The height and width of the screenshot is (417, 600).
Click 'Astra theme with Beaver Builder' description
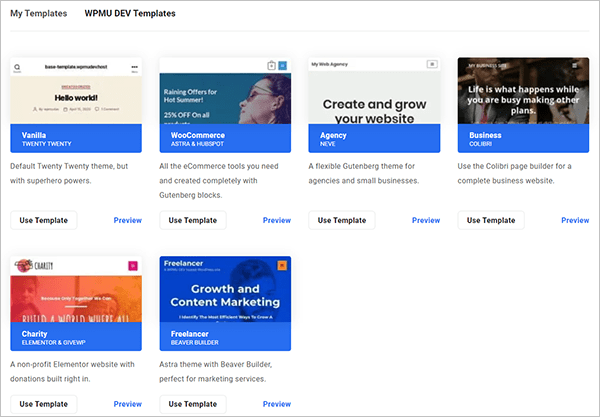pos(216,371)
